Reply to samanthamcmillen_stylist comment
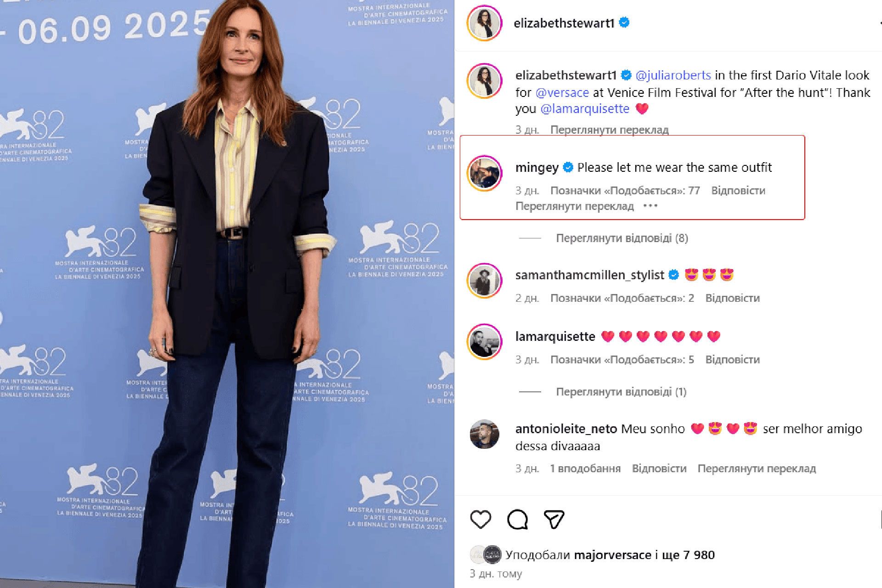This screenshot has height=588, width=882. 733,298
